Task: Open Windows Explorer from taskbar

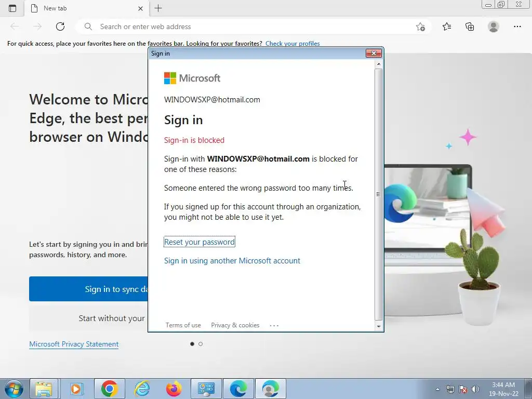Action: tap(44, 389)
